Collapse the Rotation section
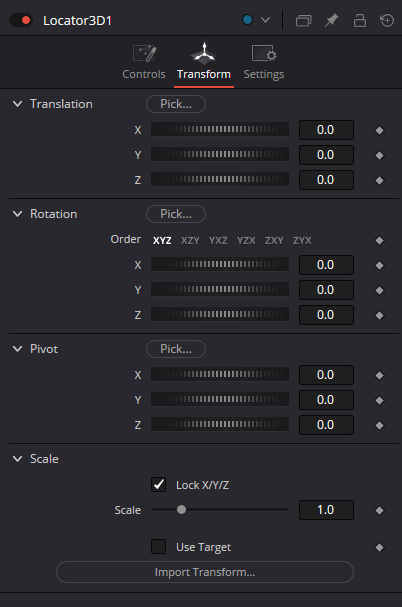This screenshot has height=607, width=402. click(x=17, y=214)
